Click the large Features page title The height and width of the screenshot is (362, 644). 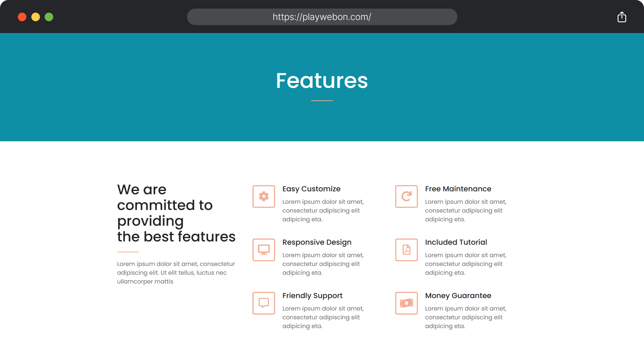322,81
